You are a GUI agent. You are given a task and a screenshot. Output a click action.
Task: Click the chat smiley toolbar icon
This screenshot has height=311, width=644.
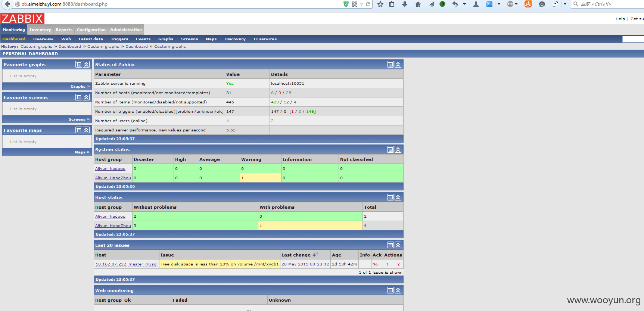click(542, 4)
